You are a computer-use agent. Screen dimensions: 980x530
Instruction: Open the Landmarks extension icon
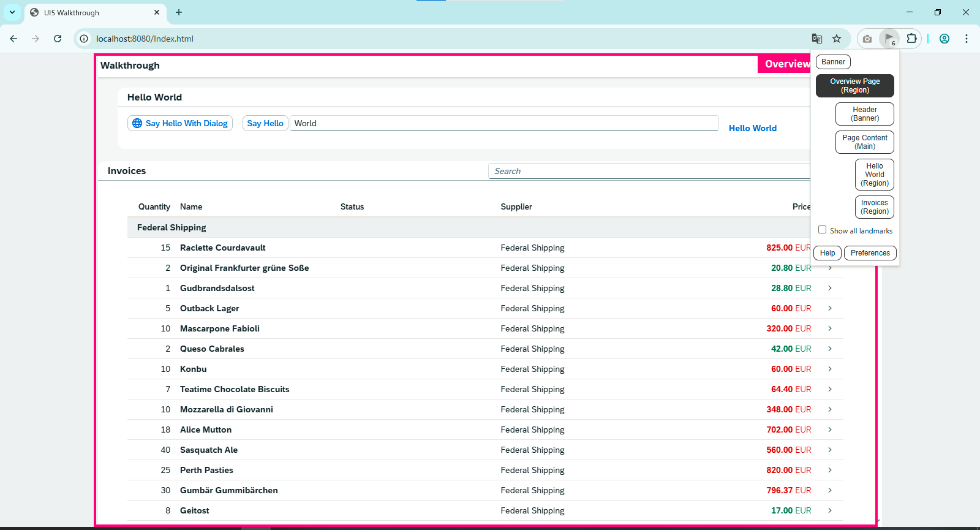(x=889, y=39)
